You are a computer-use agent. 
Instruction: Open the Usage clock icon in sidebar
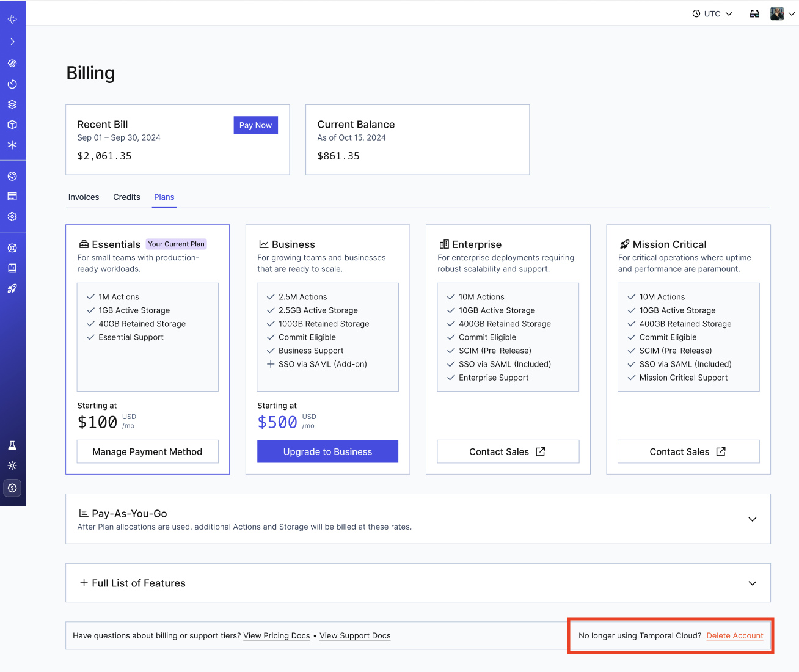pos(12,176)
